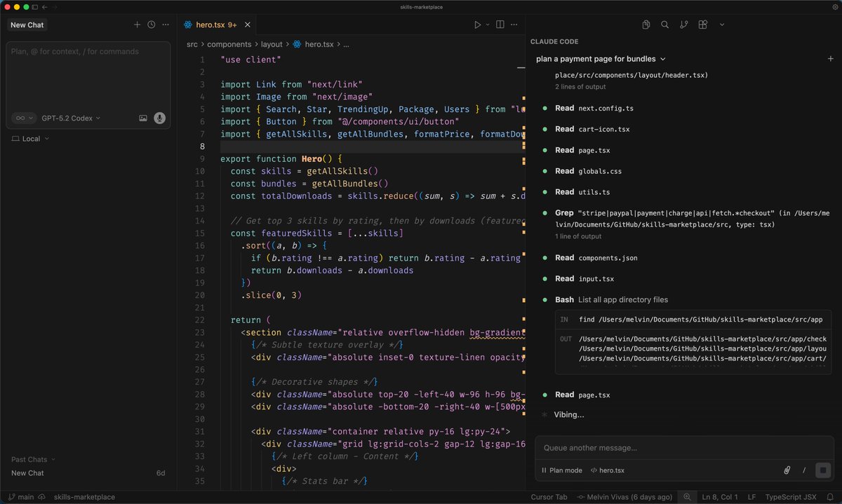842x504 pixels.
Task: Click hero.tsx context chip in Claude input
Action: 608,470
